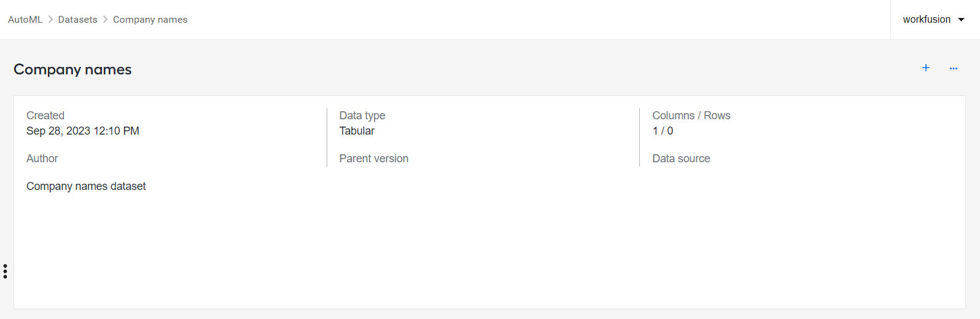
Task: Click the chevron between Datasets and Company names
Action: point(105,20)
